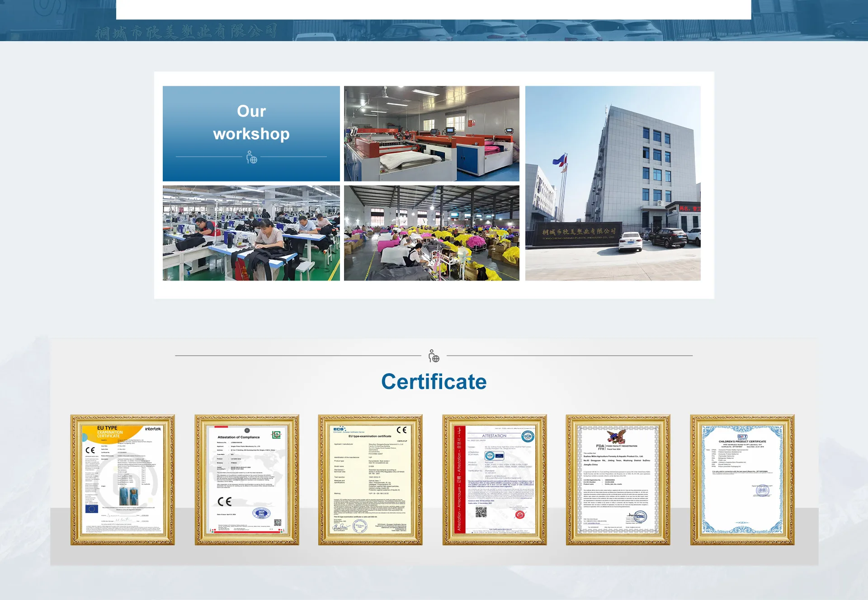This screenshot has height=600, width=868.
Task: Click the FDA eagle emblem on the certificate
Action: pyautogui.click(x=616, y=437)
